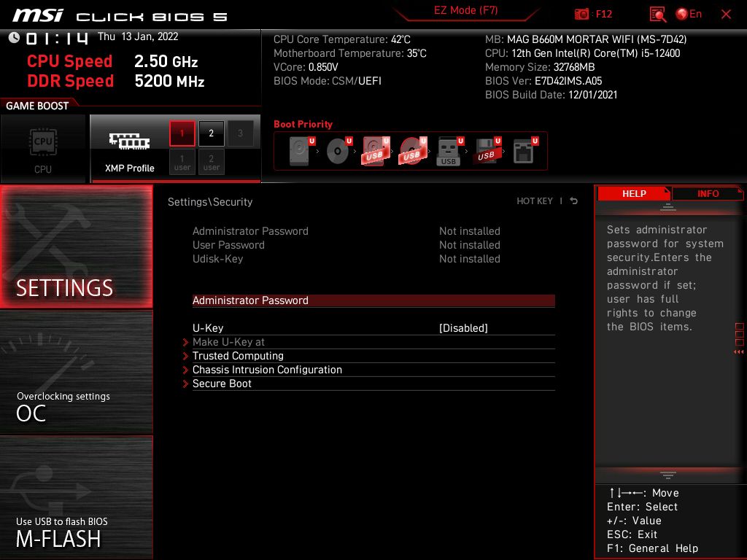747x560 pixels.
Task: Select the USB hard disk boot icon
Action: (376, 151)
